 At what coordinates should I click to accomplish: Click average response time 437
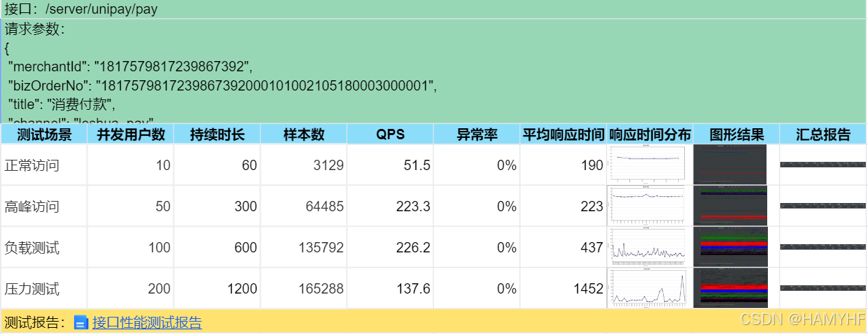(592, 248)
